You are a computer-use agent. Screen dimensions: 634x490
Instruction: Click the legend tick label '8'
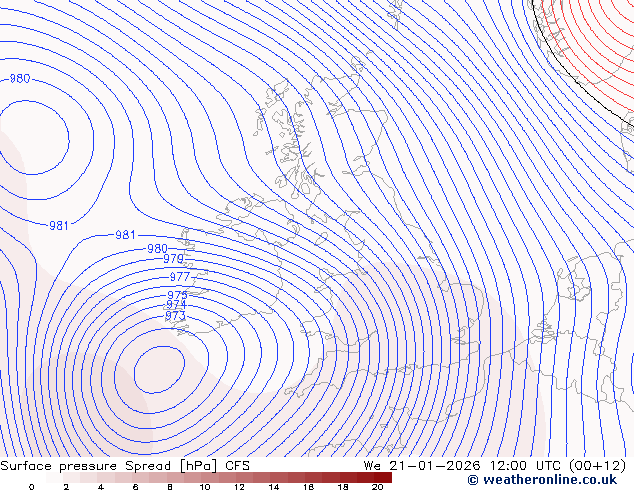pyautogui.click(x=170, y=487)
